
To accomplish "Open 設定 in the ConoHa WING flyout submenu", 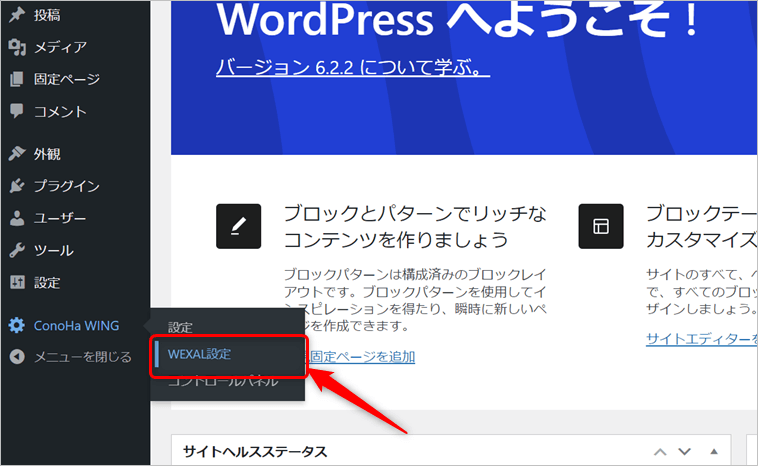I will [x=180, y=327].
